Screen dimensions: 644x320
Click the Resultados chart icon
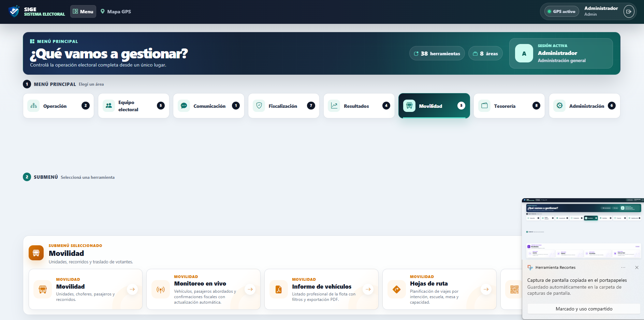[x=334, y=106]
